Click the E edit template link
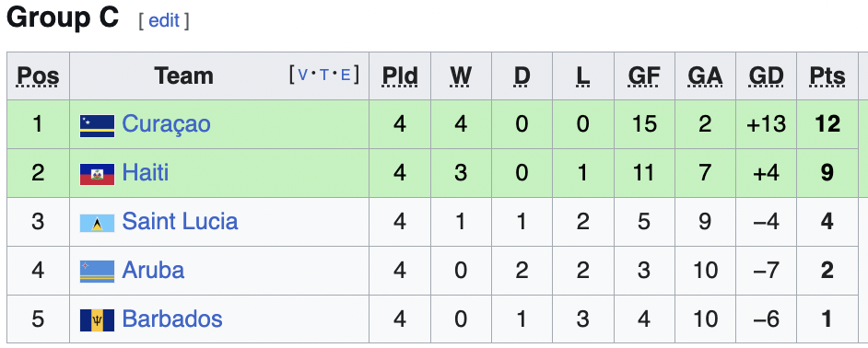Viewport: 868px width, 348px height. point(346,75)
